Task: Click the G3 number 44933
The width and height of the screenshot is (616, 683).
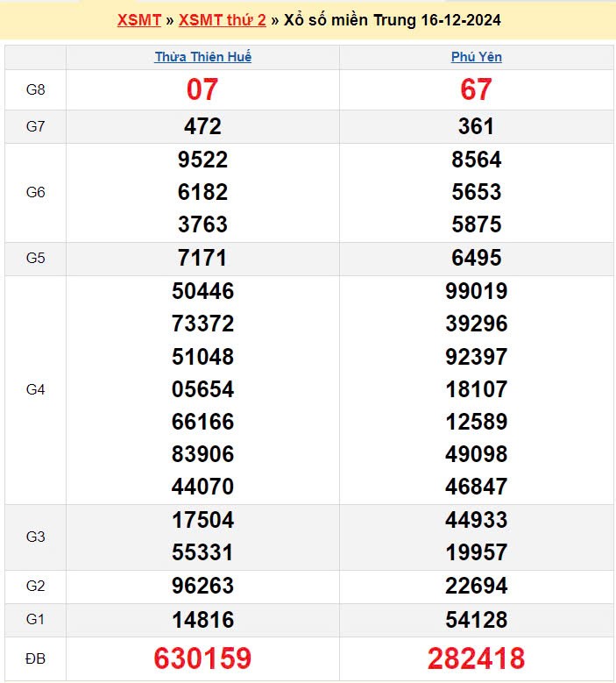Action: [477, 520]
